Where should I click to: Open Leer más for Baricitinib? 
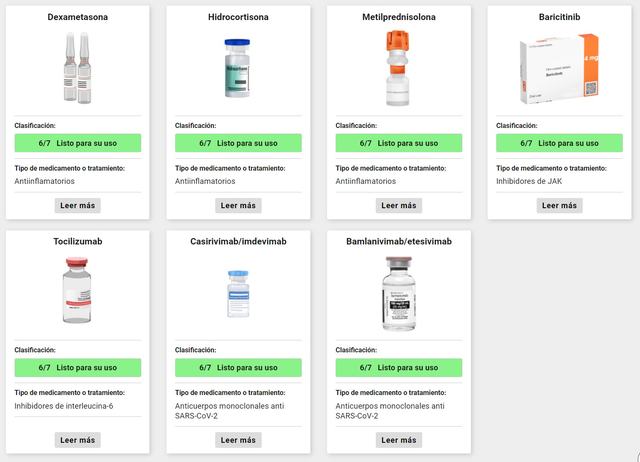pyautogui.click(x=559, y=205)
